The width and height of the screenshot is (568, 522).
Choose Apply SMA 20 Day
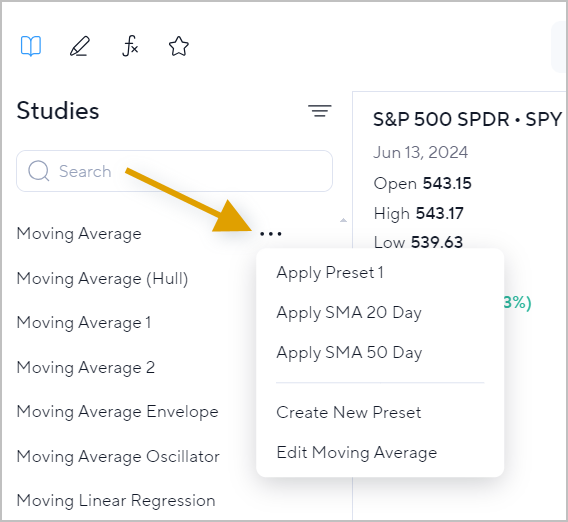[x=349, y=313]
